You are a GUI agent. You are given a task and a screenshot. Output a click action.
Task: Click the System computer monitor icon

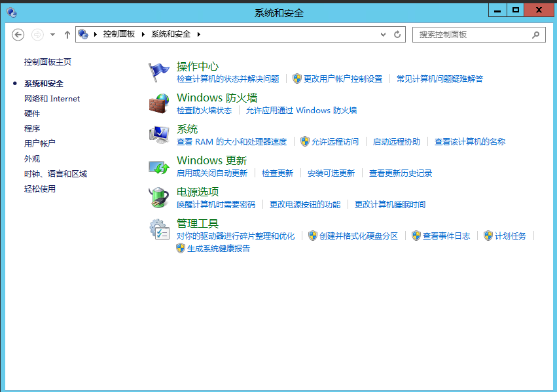pyautogui.click(x=159, y=135)
